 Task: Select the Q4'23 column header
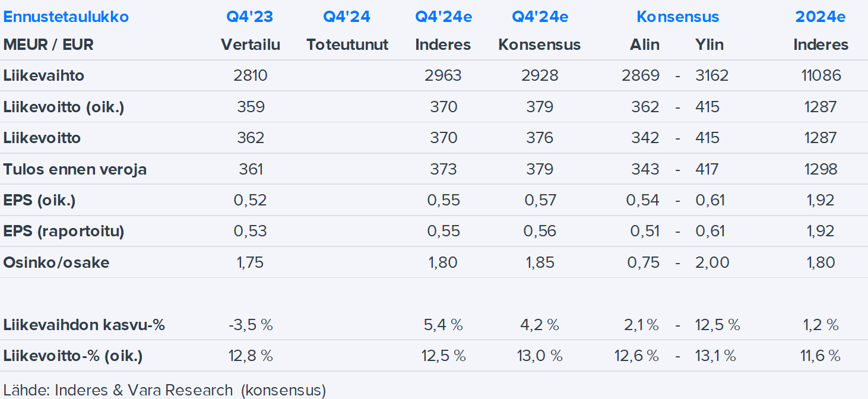pyautogui.click(x=250, y=17)
